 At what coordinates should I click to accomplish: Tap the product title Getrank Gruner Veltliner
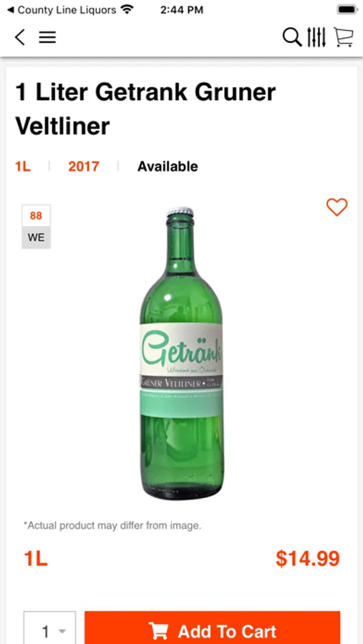pos(145,109)
